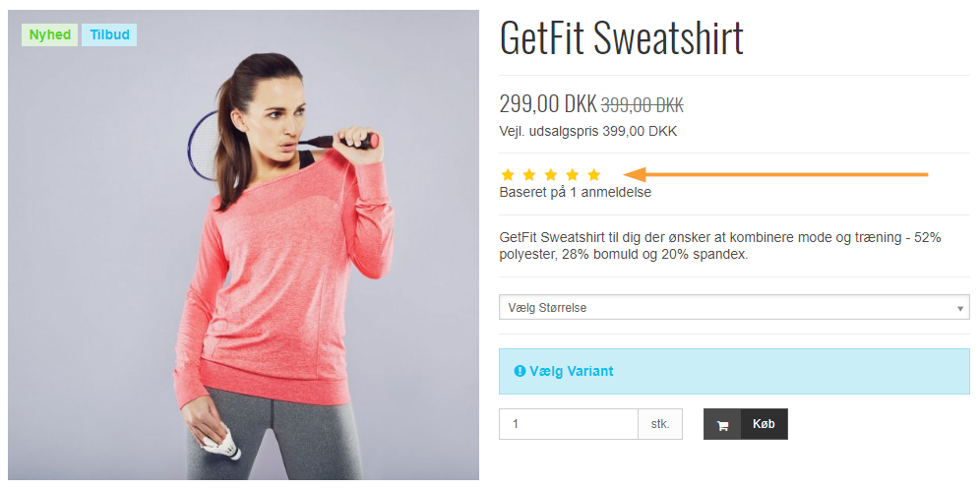The height and width of the screenshot is (489, 980).
Task: Click the third rating star
Action: 551,175
